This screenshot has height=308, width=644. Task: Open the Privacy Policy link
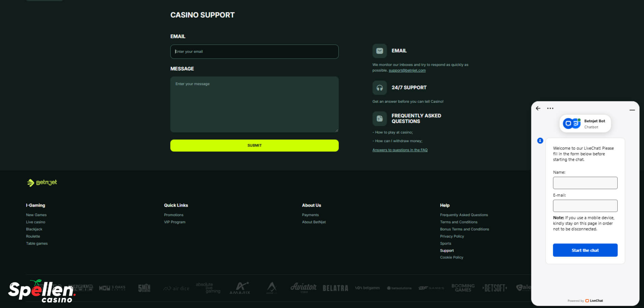(452, 236)
